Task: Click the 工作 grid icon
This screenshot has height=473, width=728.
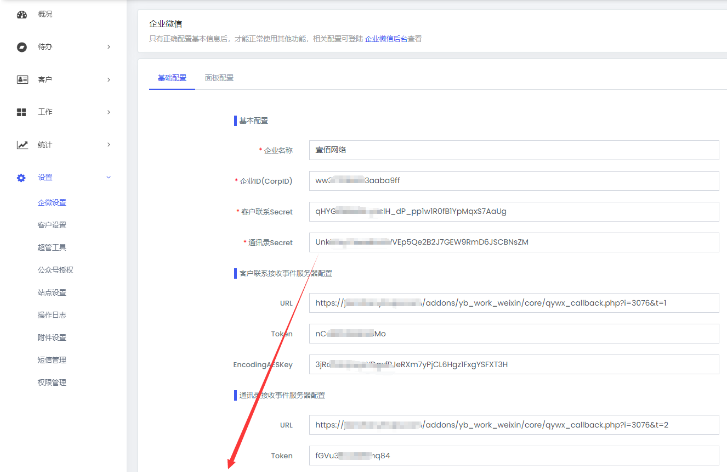Action: (x=22, y=112)
